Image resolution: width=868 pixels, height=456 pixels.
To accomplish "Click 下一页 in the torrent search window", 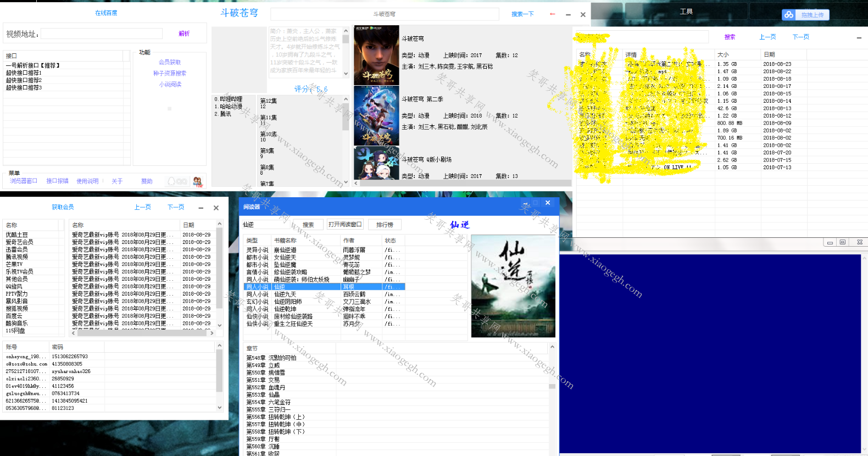I will tap(800, 37).
